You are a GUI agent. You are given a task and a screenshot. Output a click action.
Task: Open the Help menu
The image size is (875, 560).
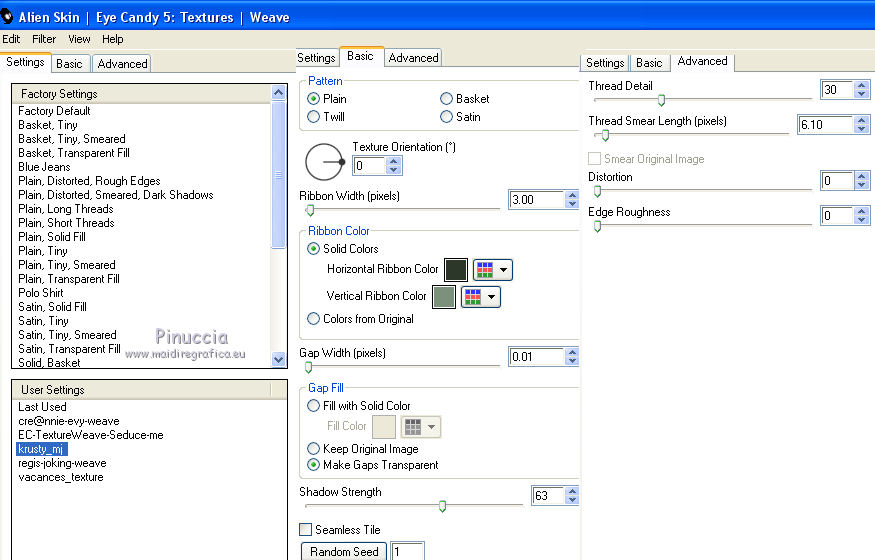tap(113, 39)
